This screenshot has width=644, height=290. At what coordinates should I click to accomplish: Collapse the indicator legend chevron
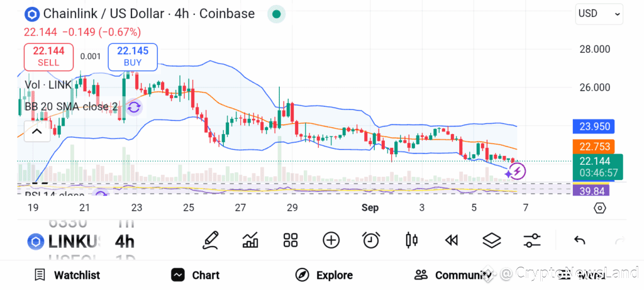point(37,131)
